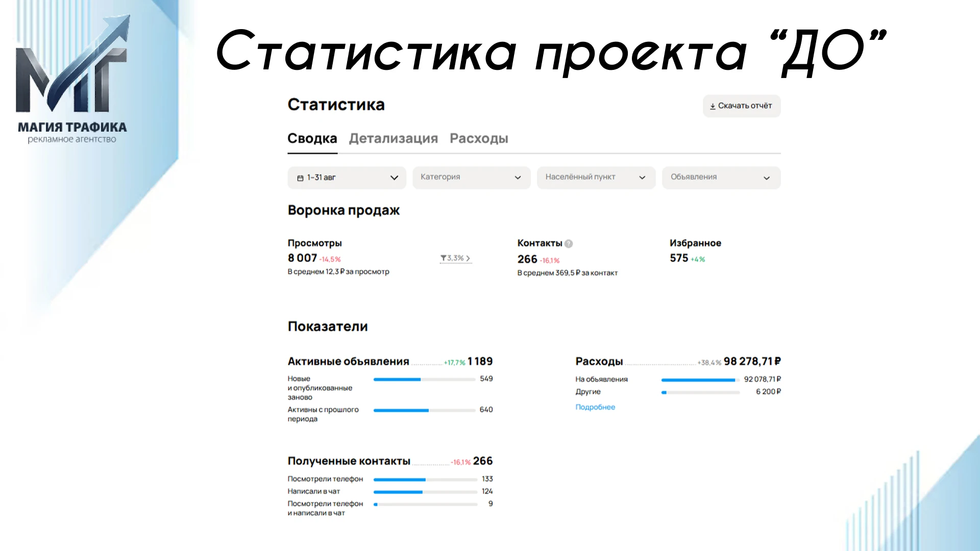The height and width of the screenshot is (551, 980).
Task: Click the Воронка продаж heading
Action: pos(344,210)
